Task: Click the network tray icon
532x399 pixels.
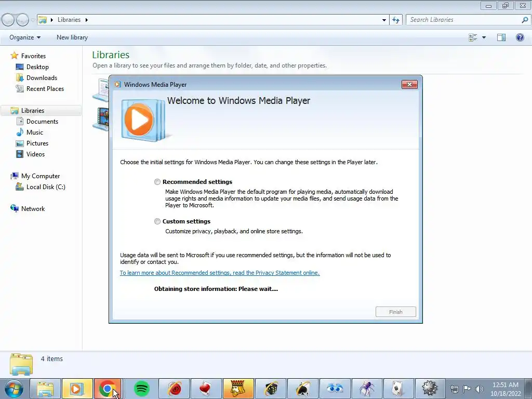Action: point(454,389)
